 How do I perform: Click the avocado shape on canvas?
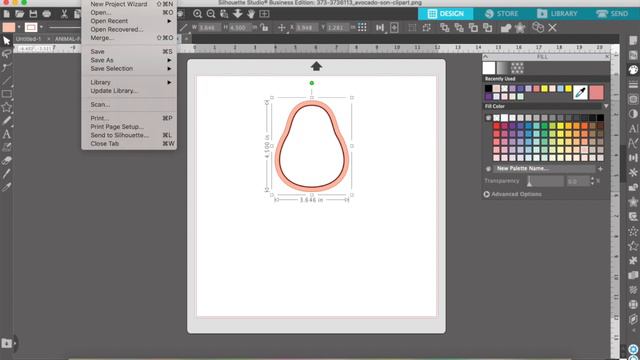tap(312, 147)
